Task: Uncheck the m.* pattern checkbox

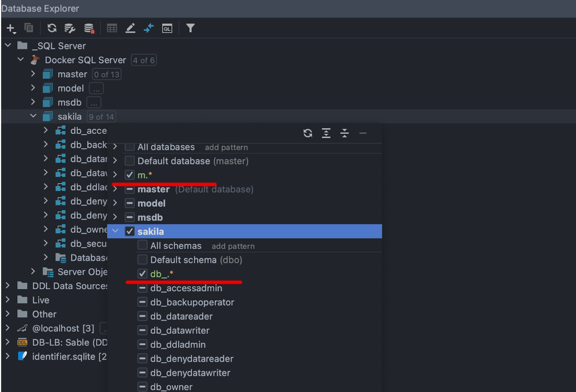Action: coord(130,175)
